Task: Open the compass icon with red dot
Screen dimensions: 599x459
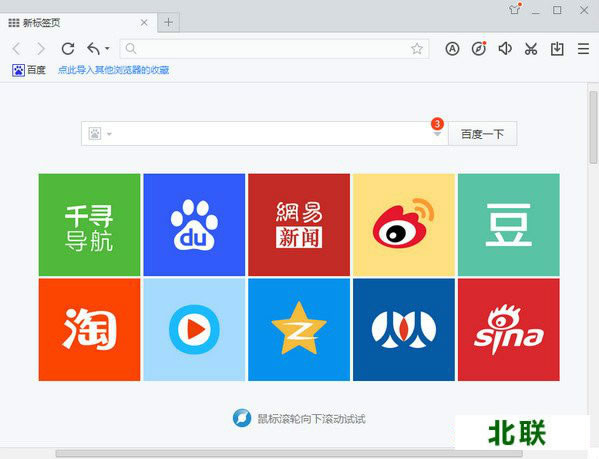Action: [479, 48]
